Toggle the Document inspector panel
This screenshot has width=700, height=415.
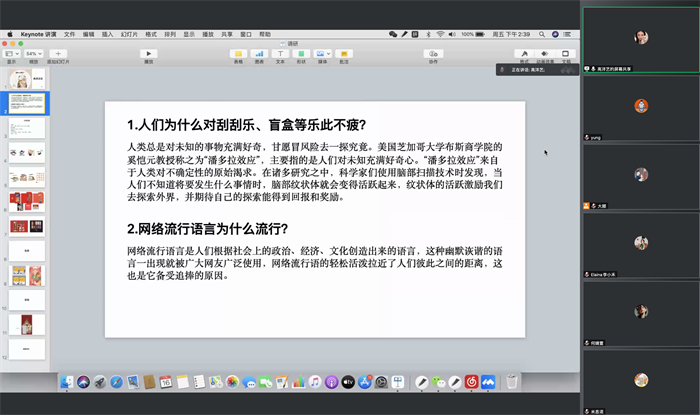click(x=565, y=54)
